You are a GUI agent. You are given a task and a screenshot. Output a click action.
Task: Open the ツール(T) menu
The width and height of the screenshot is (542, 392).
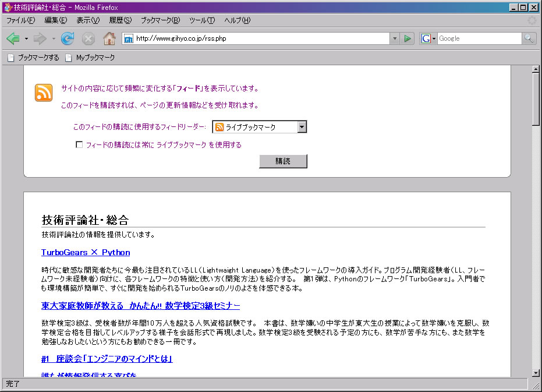(202, 20)
